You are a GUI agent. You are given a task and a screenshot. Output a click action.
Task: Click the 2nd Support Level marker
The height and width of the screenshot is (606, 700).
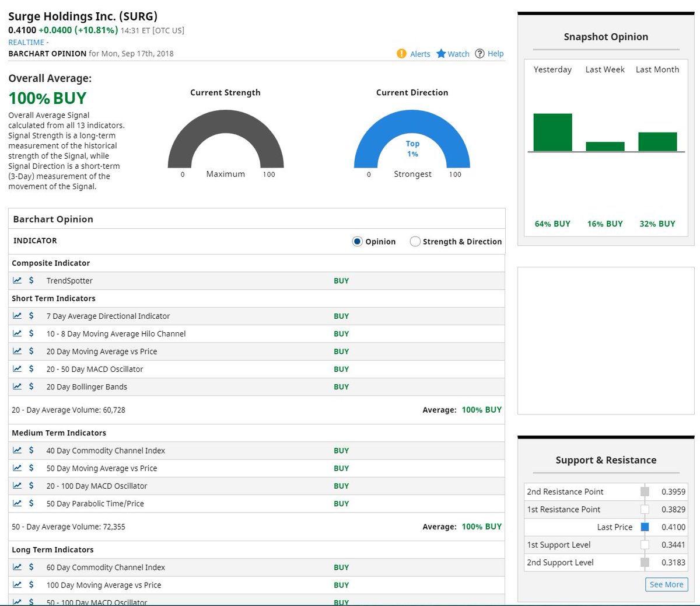(x=645, y=562)
